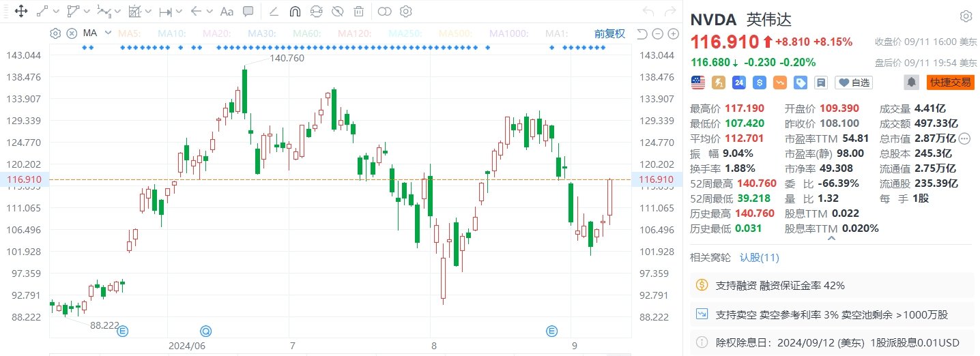
Task: Expand the MA indicator dropdown
Action: [108, 33]
